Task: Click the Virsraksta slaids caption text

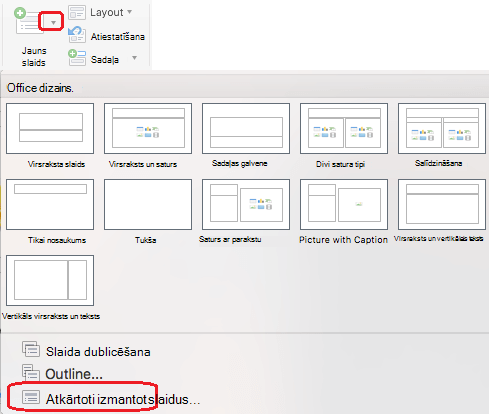Action: point(56,164)
